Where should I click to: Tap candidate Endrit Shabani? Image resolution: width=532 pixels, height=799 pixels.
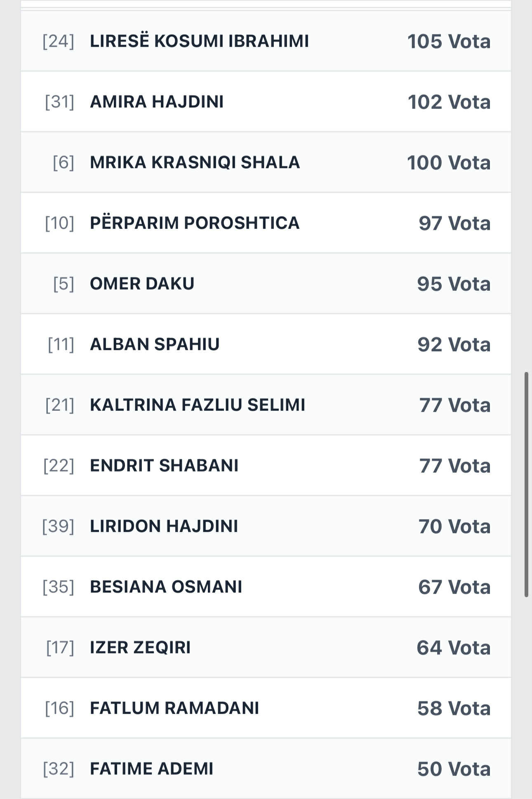[164, 465]
